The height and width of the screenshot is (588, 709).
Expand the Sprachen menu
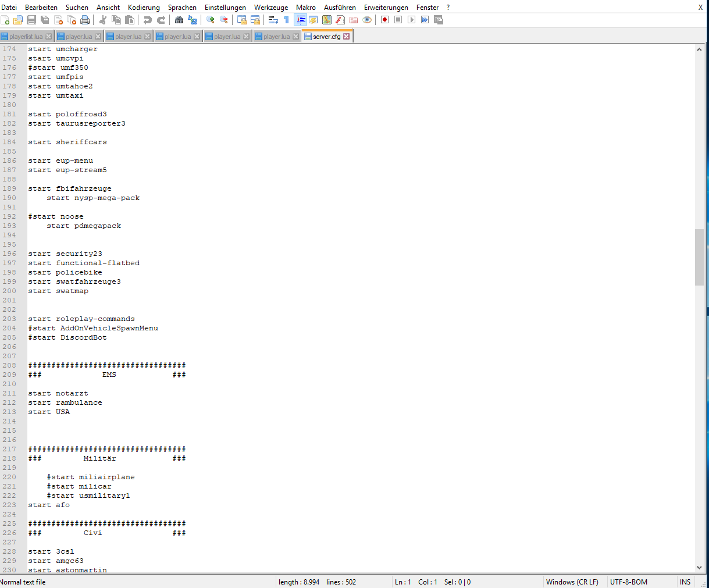click(182, 8)
